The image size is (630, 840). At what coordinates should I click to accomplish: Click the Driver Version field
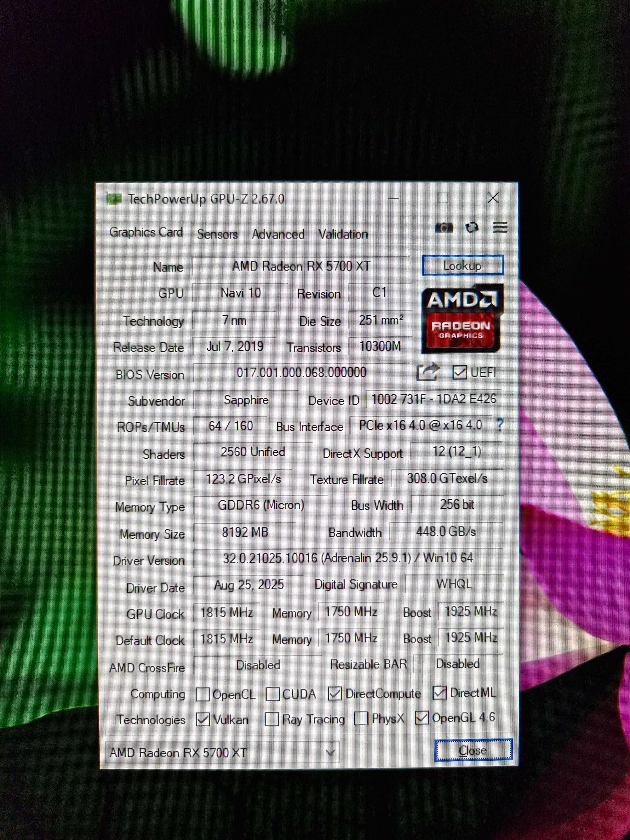[348, 558]
